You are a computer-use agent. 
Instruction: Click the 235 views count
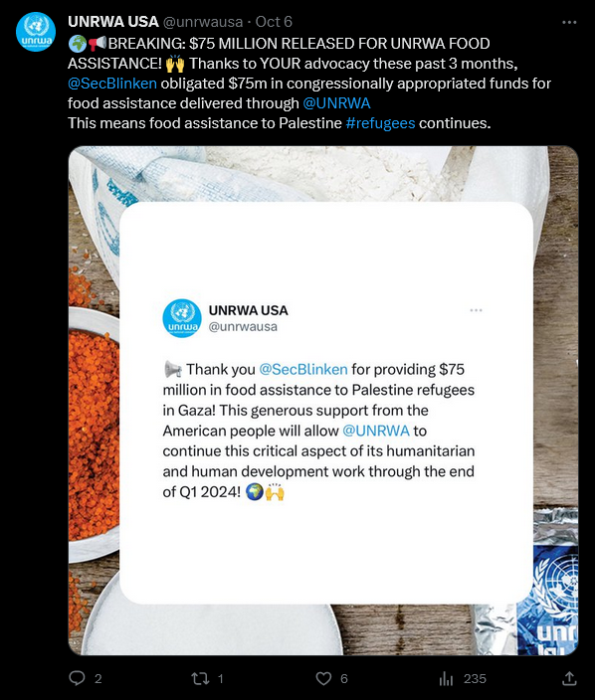tap(475, 678)
